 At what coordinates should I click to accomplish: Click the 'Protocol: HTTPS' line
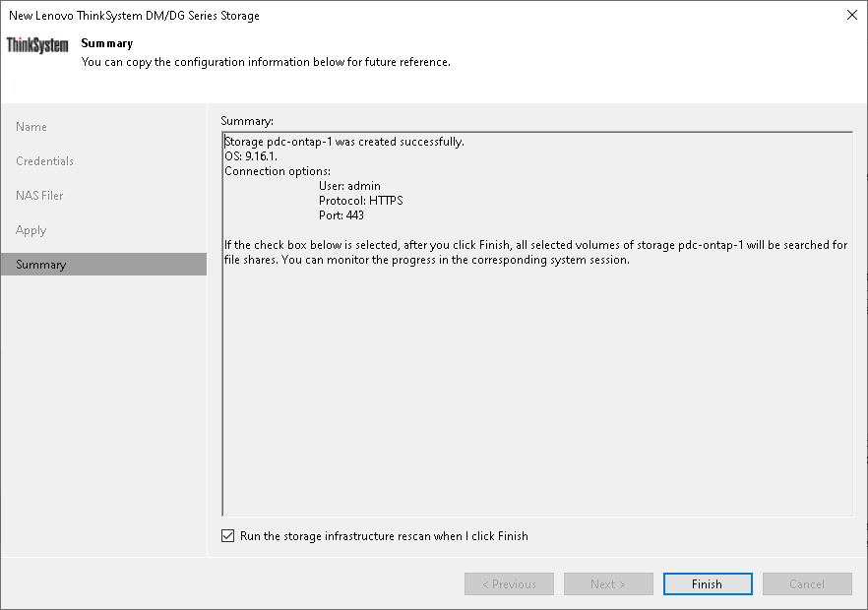coord(360,201)
